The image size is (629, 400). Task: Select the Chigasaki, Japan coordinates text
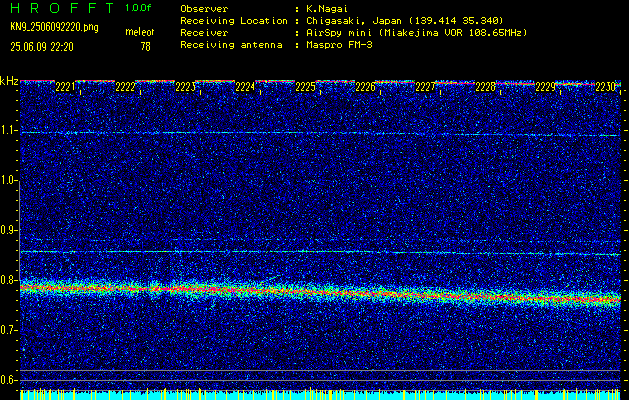pyautogui.click(x=405, y=21)
